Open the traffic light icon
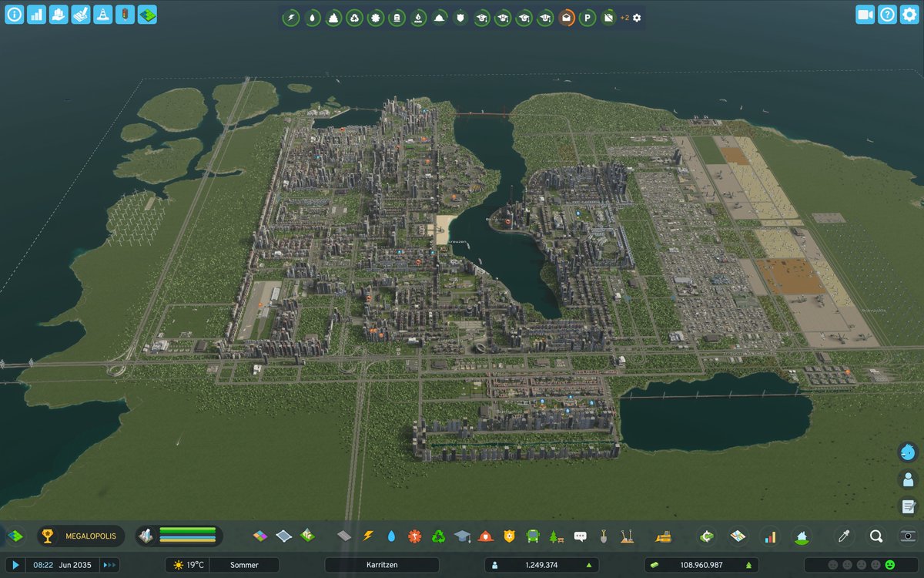This screenshot has width=924, height=578. click(x=126, y=14)
